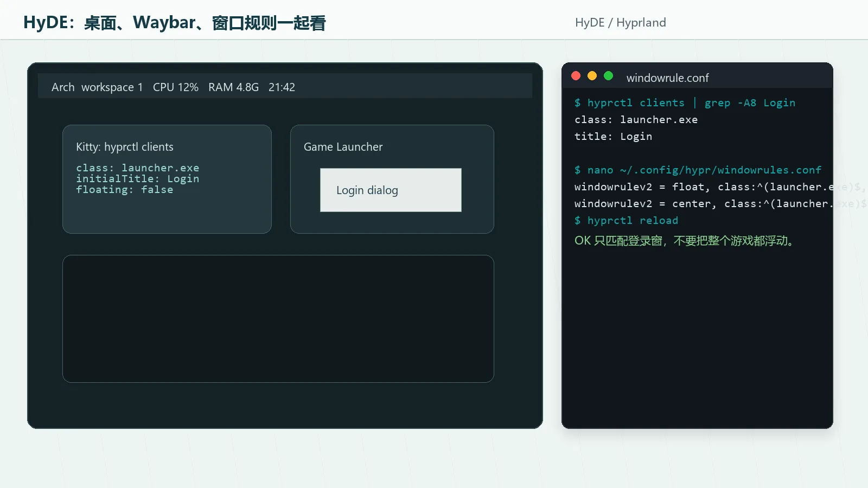
Task: Click the red close dot on windowrule.conf
Action: click(576, 76)
